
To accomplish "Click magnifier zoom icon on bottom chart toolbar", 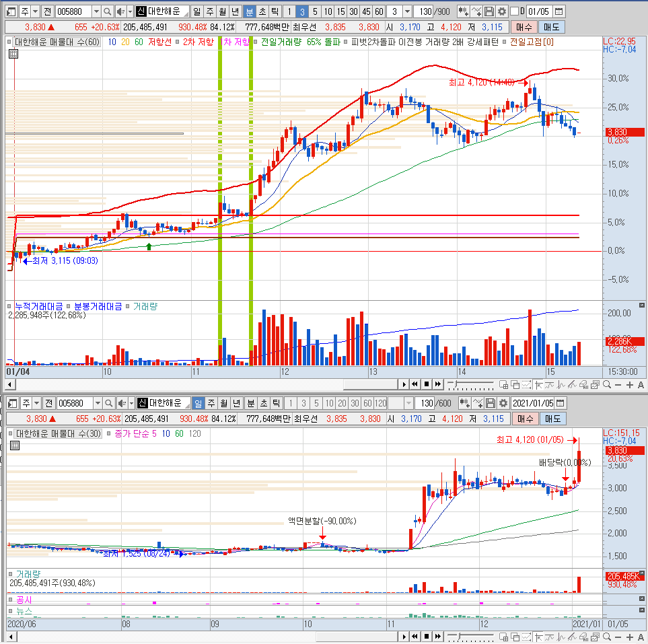I will [x=607, y=637].
